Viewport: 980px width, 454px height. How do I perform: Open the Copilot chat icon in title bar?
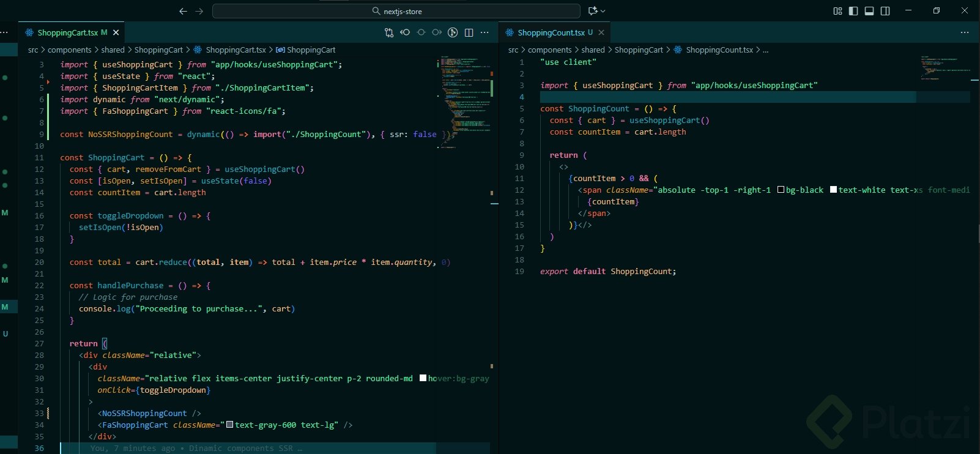tap(592, 11)
